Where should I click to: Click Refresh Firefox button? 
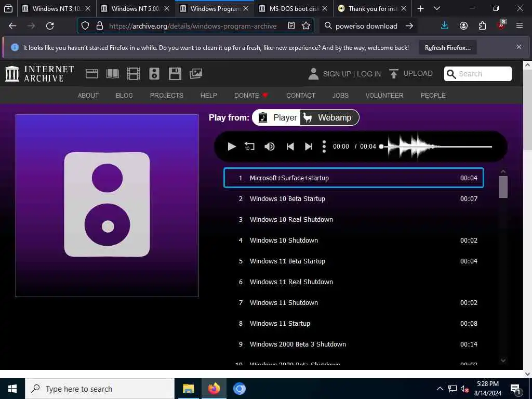click(x=447, y=48)
